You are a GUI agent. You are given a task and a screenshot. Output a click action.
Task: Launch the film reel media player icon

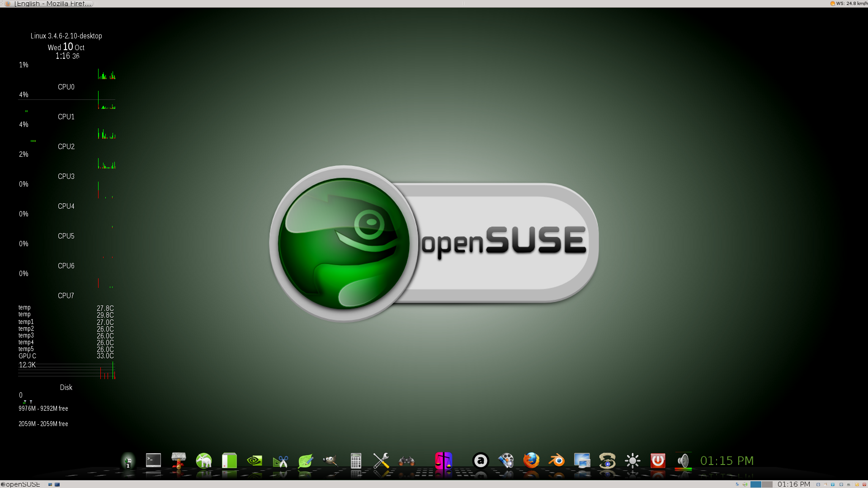coord(506,460)
